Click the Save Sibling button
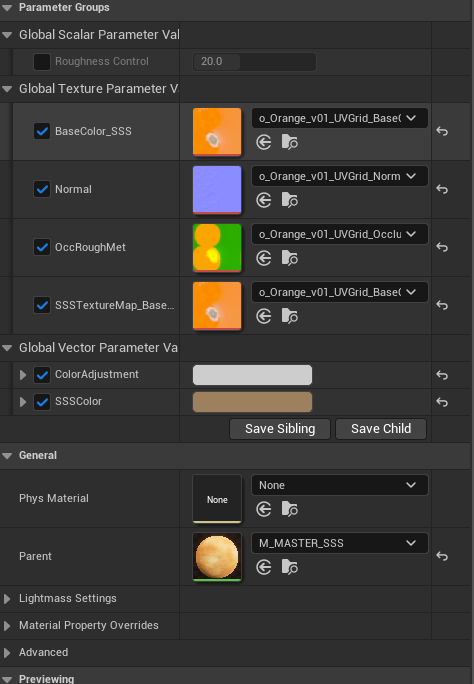The image size is (474, 684). [280, 429]
